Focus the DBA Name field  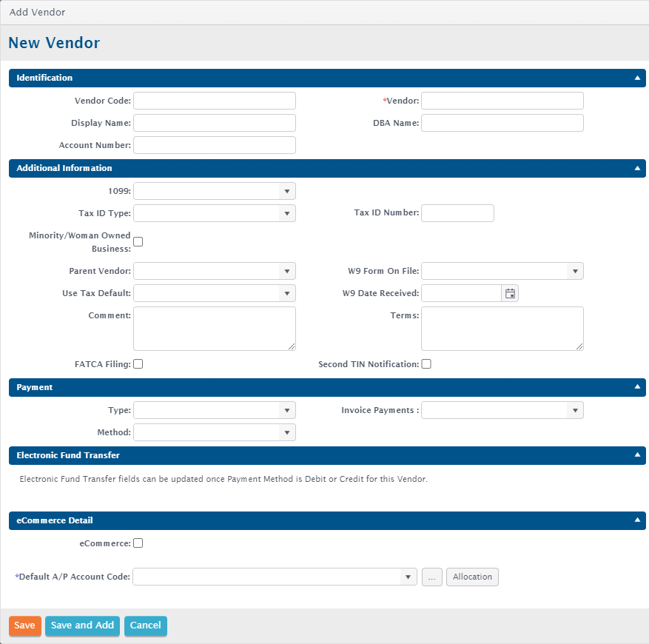[x=502, y=123]
